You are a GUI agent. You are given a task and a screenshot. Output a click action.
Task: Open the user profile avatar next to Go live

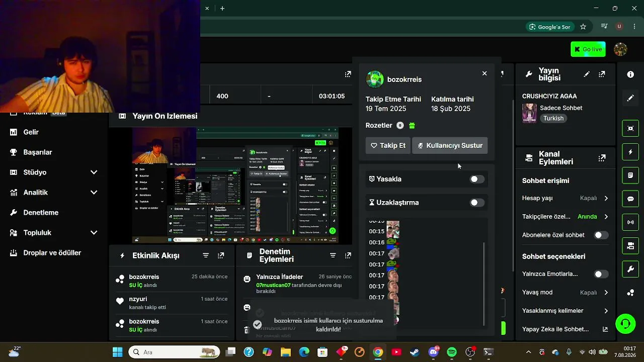point(620,49)
